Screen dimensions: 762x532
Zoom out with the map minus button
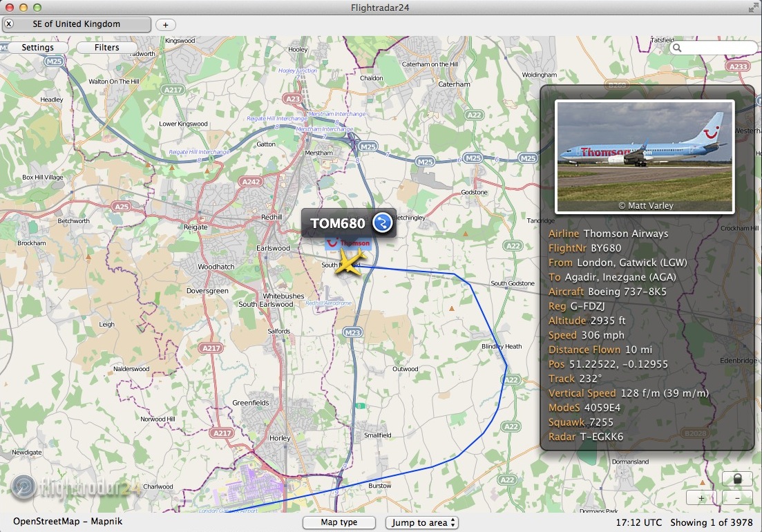click(737, 498)
